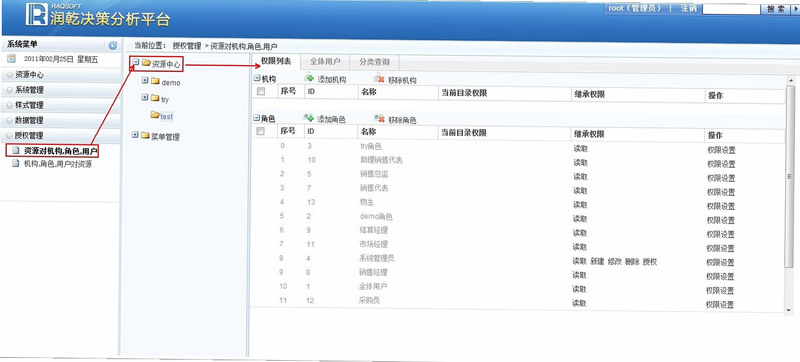
Task: Click the 添加机构 green plus icon
Action: [309, 79]
